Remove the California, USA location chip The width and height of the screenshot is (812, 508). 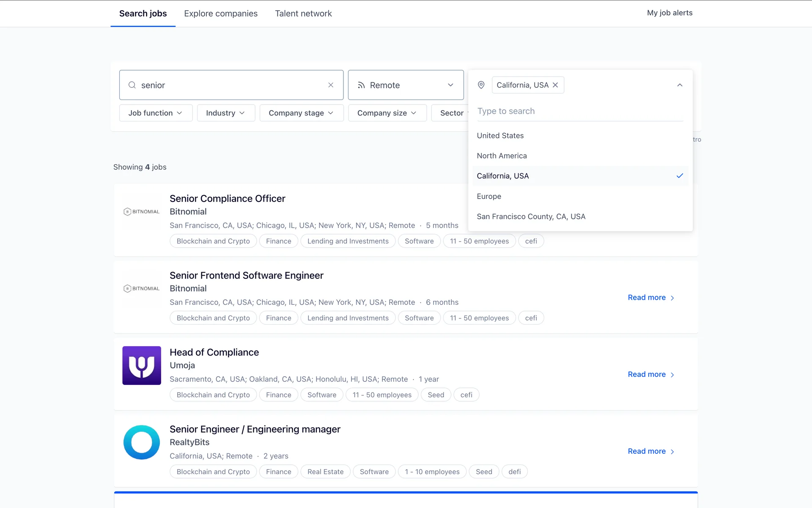[555, 85]
